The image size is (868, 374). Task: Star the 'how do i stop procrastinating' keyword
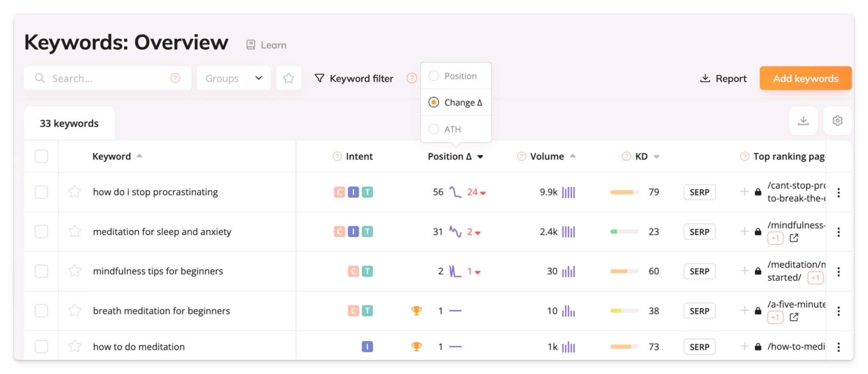click(75, 192)
